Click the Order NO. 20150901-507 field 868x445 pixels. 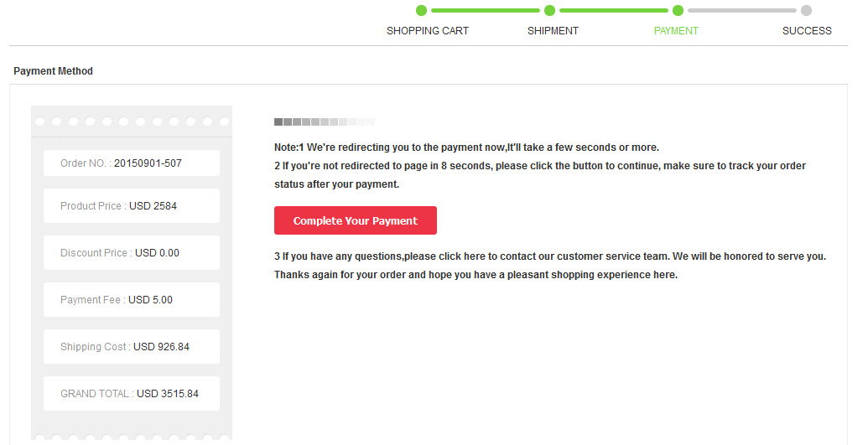point(132,163)
